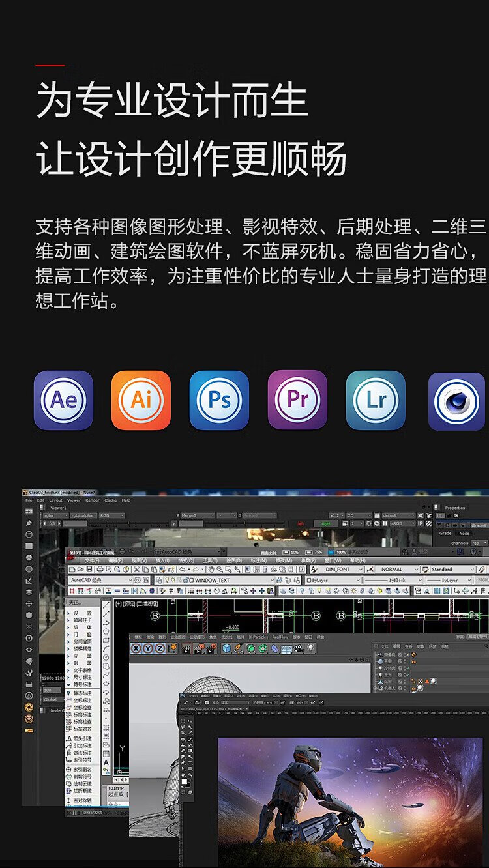Open the Cache menu in Nuke

pyautogui.click(x=110, y=500)
